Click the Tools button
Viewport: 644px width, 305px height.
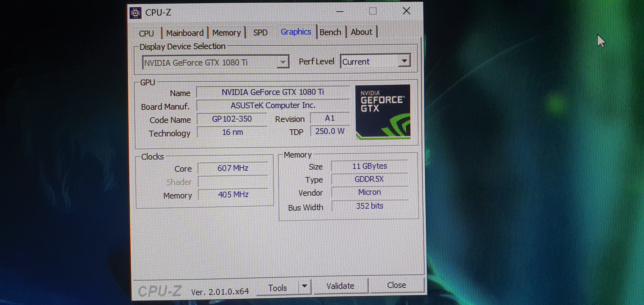click(x=278, y=288)
